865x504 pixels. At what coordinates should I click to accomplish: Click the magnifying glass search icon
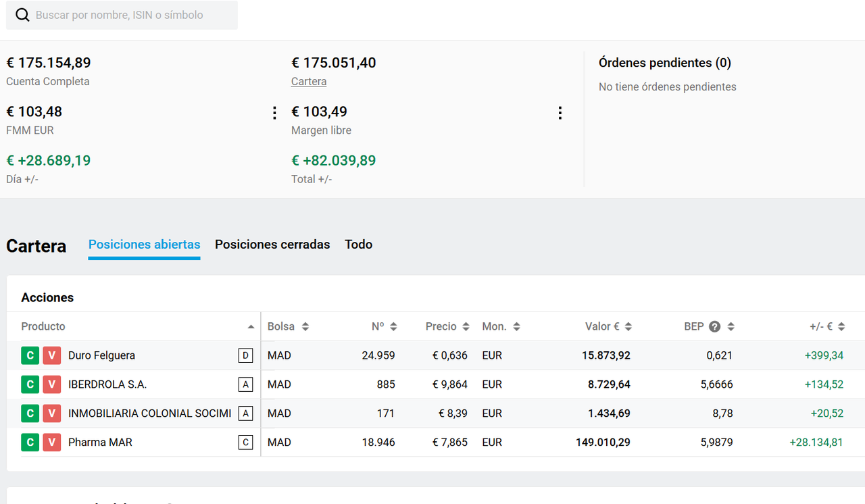[22, 15]
